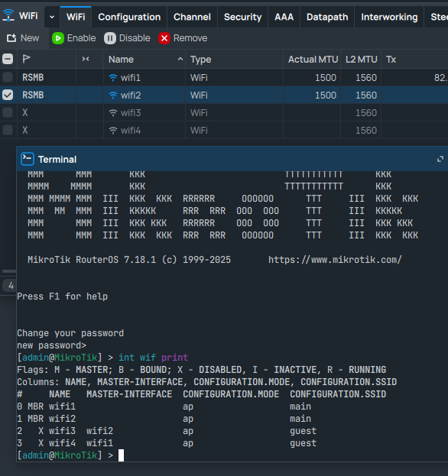The width and height of the screenshot is (448, 476).
Task: Click the item count badge showing 4
Action: tap(9, 285)
